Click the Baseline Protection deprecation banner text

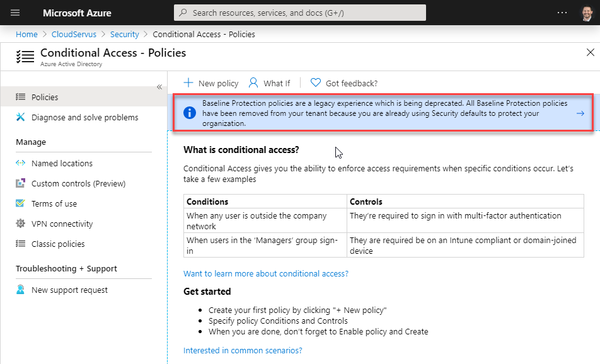click(384, 113)
